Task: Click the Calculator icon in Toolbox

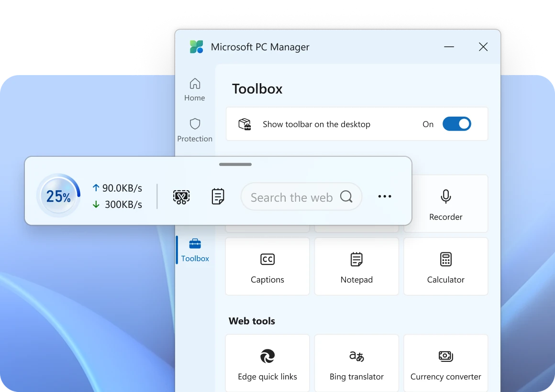Action: click(x=445, y=259)
